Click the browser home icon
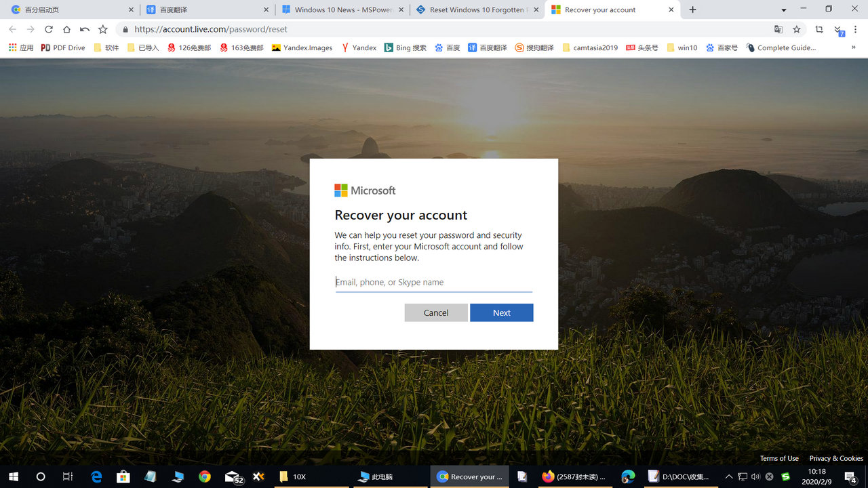The image size is (868, 488). pyautogui.click(x=68, y=29)
